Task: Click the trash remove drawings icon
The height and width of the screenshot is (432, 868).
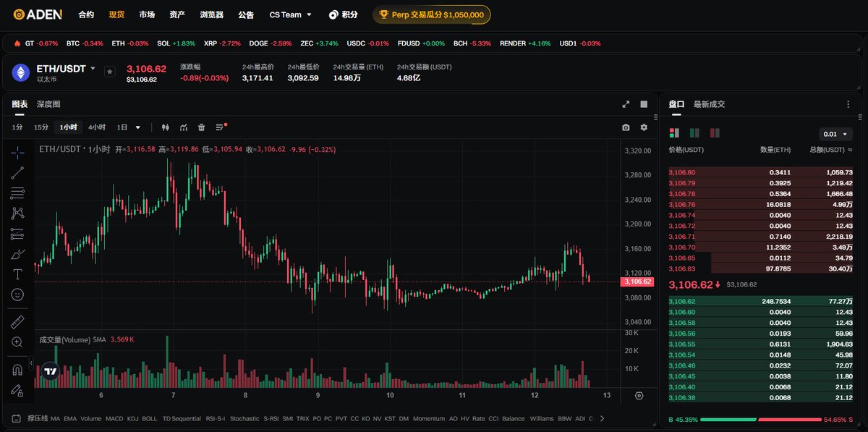Action: point(202,127)
